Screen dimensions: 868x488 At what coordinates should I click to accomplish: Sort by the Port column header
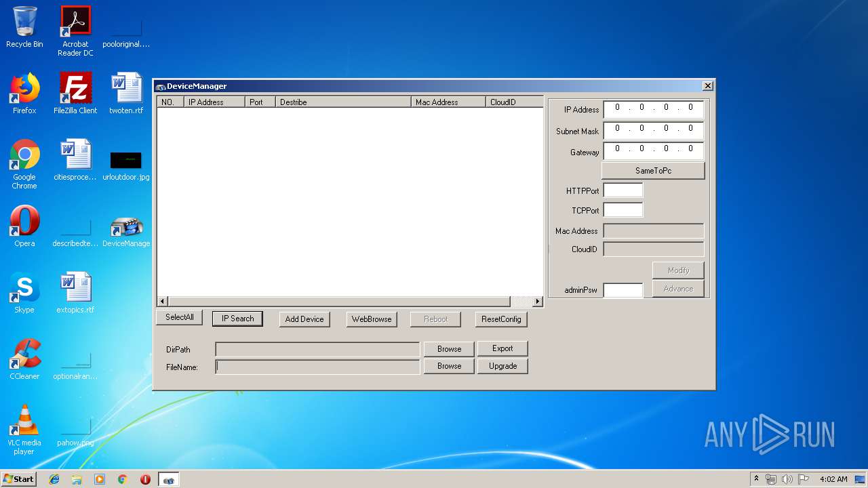tap(260, 102)
